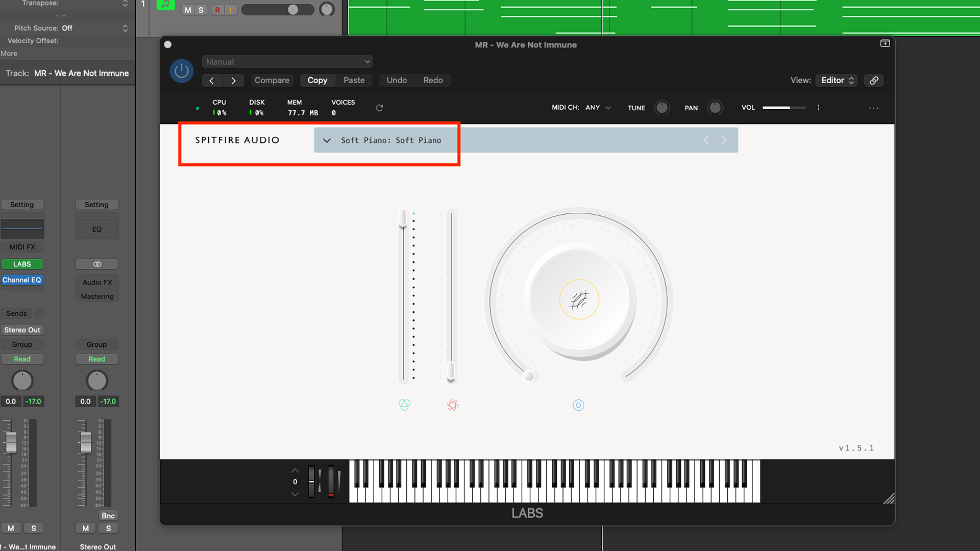Viewport: 980px width, 551px height.
Task: Open Stereo Out Read automation mode
Action: [x=96, y=359]
